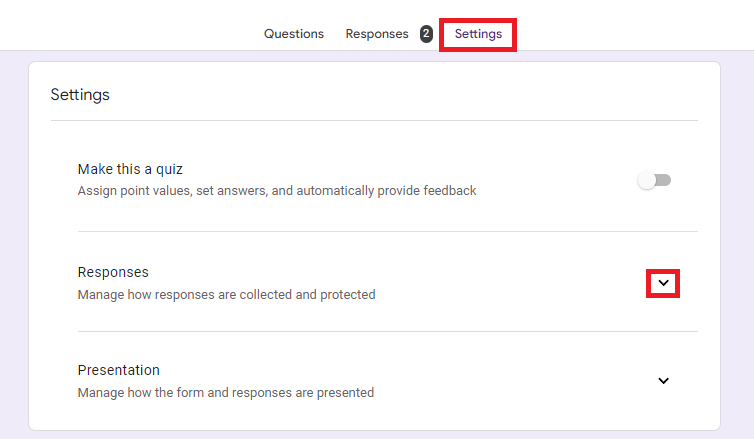Image resolution: width=754 pixels, height=439 pixels.
Task: Click the Make this a quiz label
Action: pos(130,169)
